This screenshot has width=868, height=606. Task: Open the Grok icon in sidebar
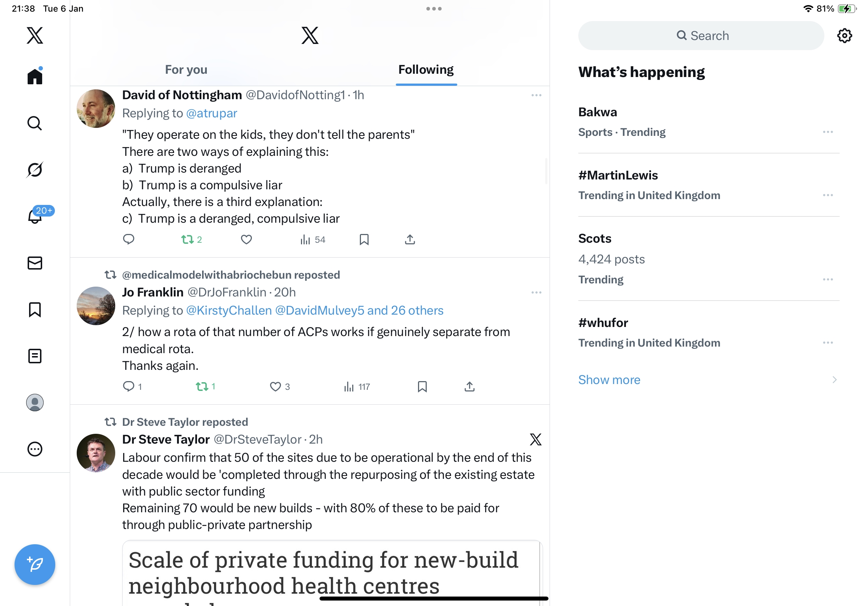[35, 170]
